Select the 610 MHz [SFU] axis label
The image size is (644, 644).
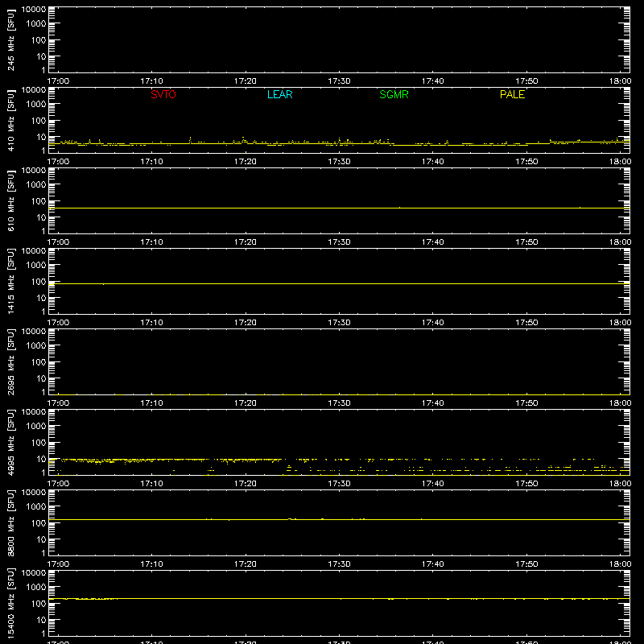[11, 200]
